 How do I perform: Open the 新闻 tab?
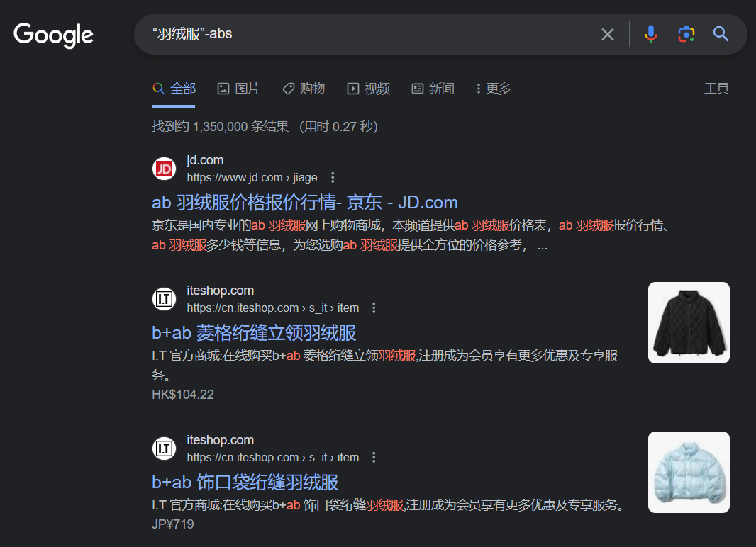(x=433, y=89)
